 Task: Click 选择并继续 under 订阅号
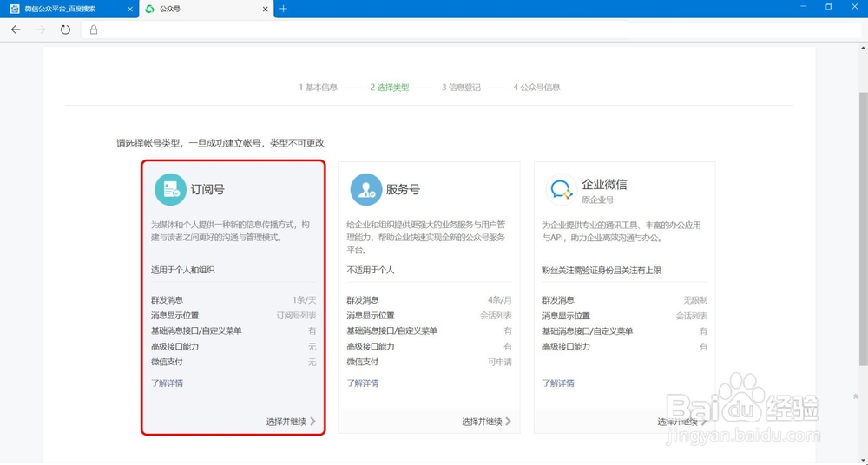[286, 422]
